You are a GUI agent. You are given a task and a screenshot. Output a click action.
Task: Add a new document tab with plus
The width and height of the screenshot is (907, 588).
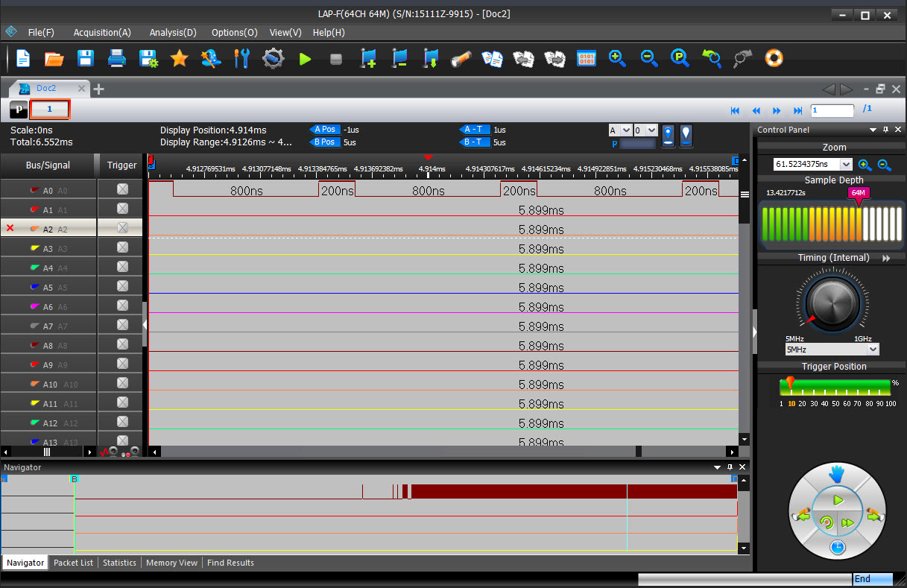tap(98, 89)
